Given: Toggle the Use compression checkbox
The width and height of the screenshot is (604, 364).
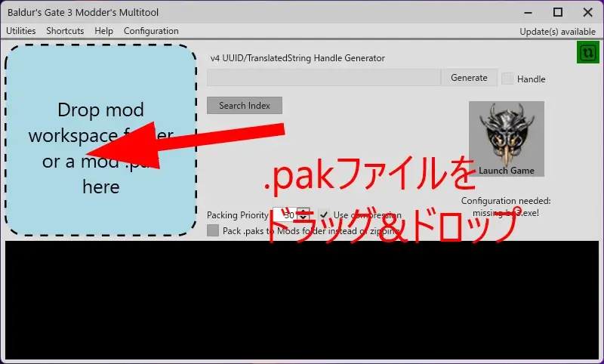Looking at the screenshot, I should 324,214.
